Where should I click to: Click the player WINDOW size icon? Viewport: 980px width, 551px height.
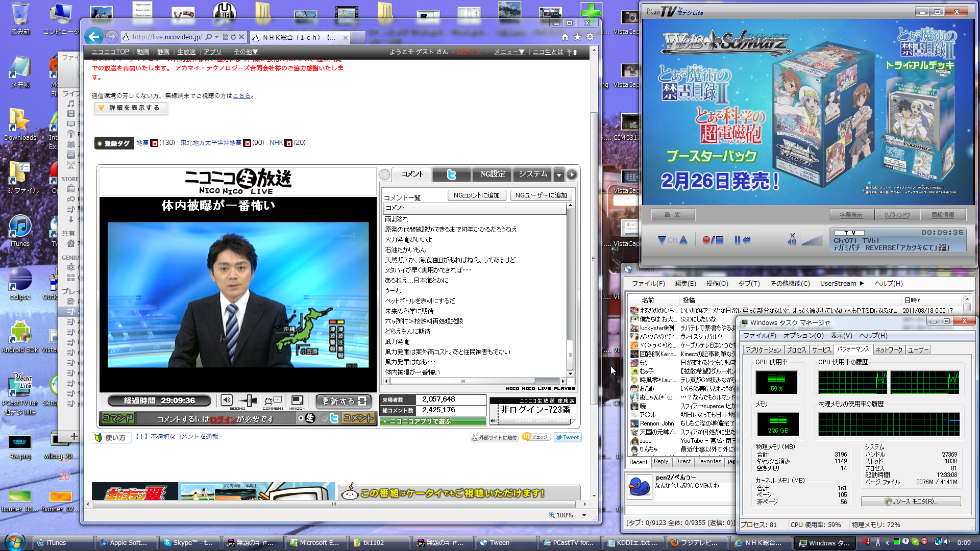(297, 401)
